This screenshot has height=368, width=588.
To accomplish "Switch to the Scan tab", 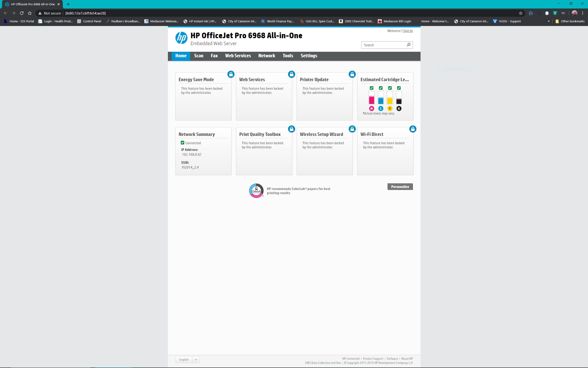I will [198, 56].
